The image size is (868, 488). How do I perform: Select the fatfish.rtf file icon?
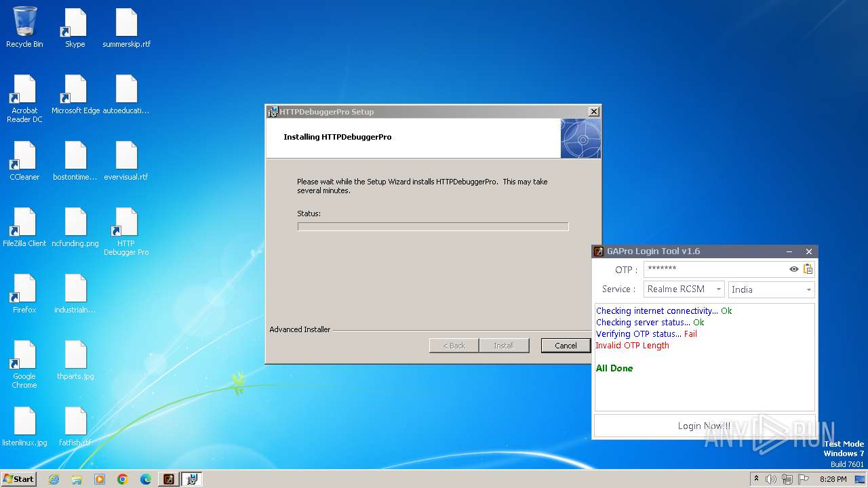pyautogui.click(x=75, y=426)
